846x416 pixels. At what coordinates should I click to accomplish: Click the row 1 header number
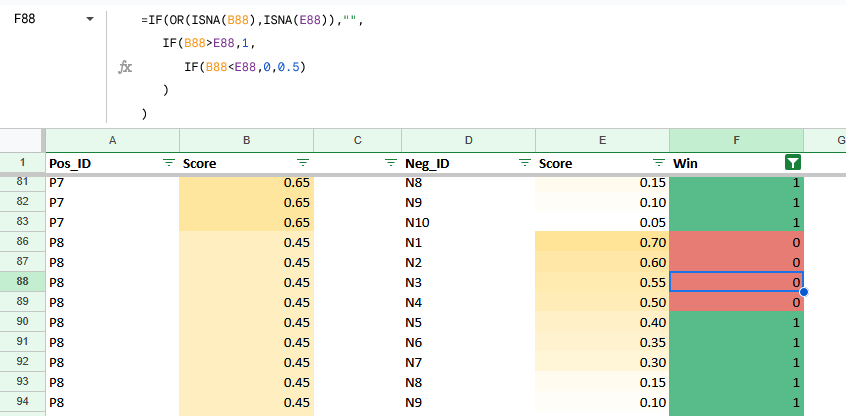(x=21, y=162)
